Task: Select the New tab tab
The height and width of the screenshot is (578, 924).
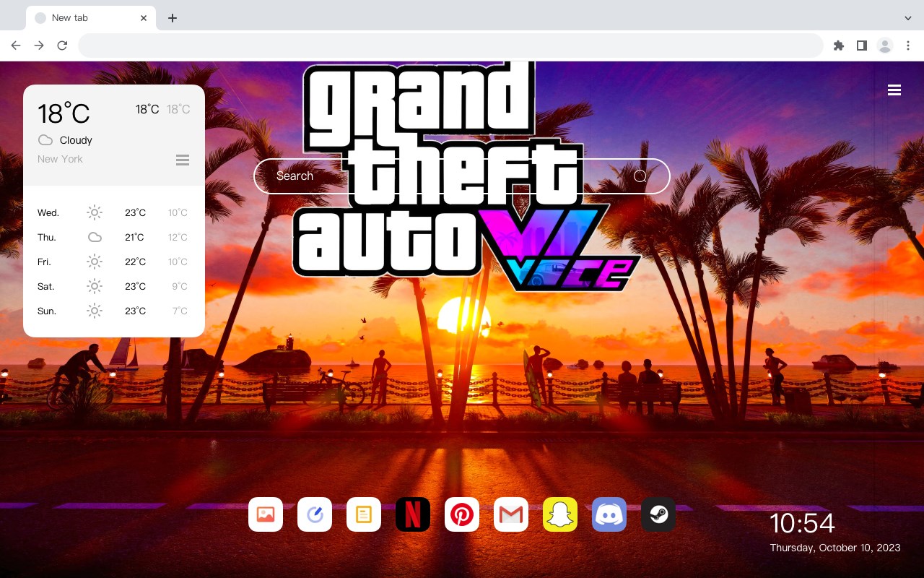Action: point(91,18)
